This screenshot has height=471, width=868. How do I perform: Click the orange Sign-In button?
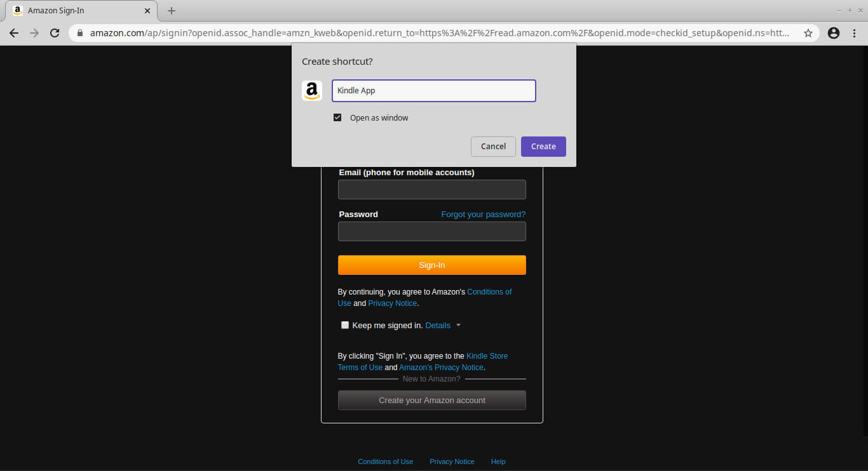tap(431, 265)
